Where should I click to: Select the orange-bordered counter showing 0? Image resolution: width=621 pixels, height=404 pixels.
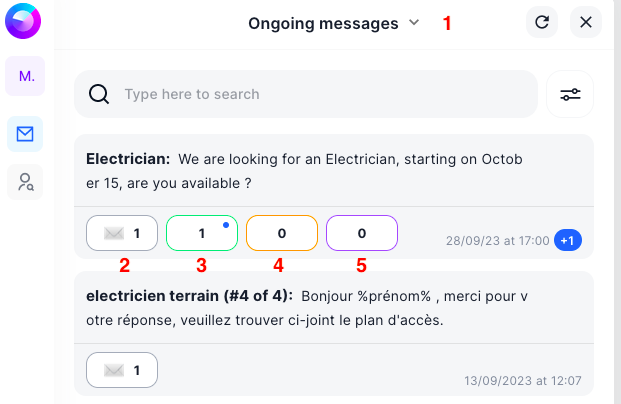click(x=282, y=233)
